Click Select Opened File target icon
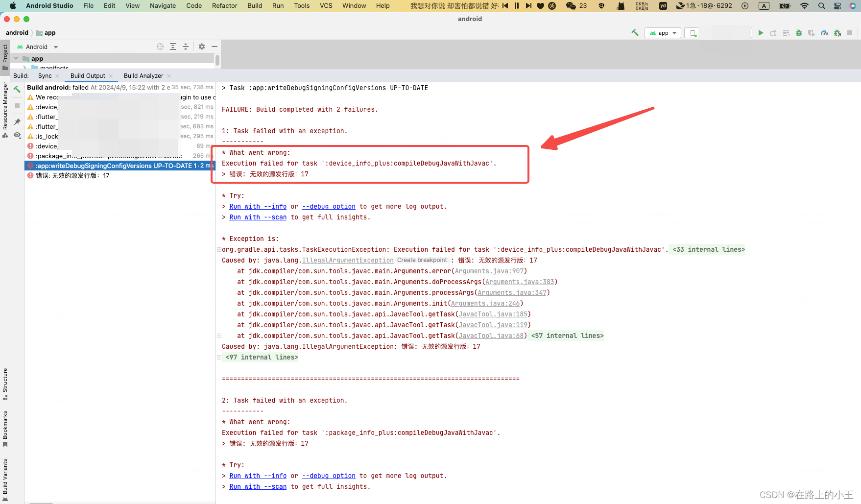 [160, 47]
